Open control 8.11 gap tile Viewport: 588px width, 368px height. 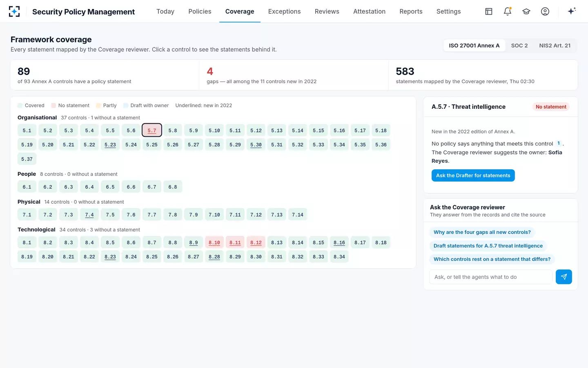pyautogui.click(x=235, y=242)
